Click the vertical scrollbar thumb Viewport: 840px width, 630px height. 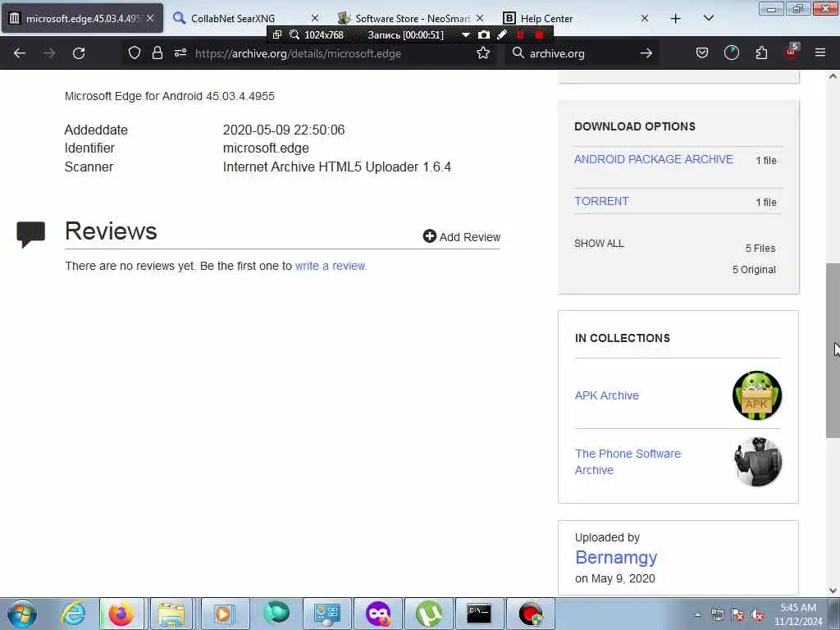click(833, 350)
